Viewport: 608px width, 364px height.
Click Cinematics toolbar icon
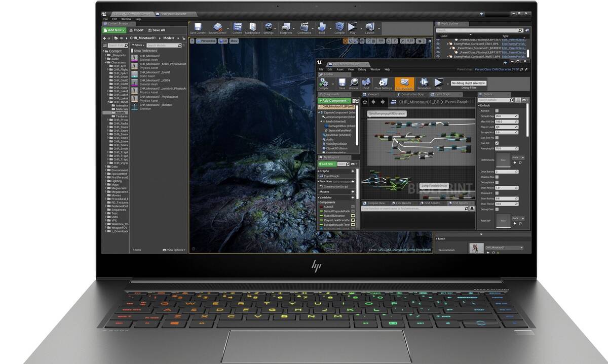coord(305,28)
